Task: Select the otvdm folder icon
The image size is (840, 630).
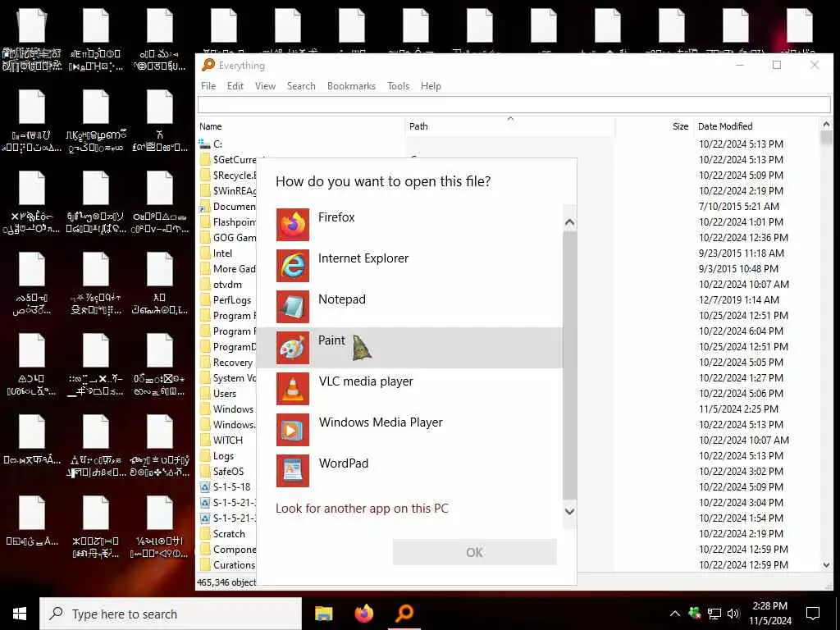Action: tap(204, 284)
